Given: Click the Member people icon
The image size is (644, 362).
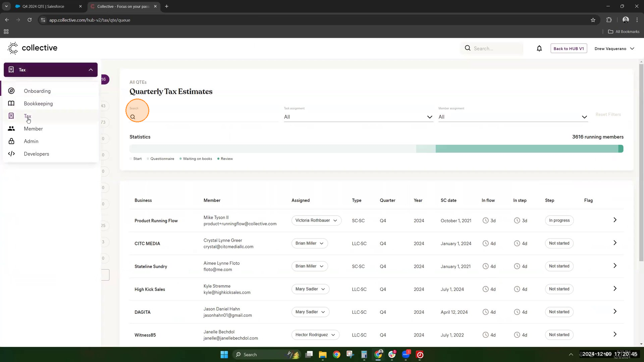Looking at the screenshot, I should click(x=11, y=129).
